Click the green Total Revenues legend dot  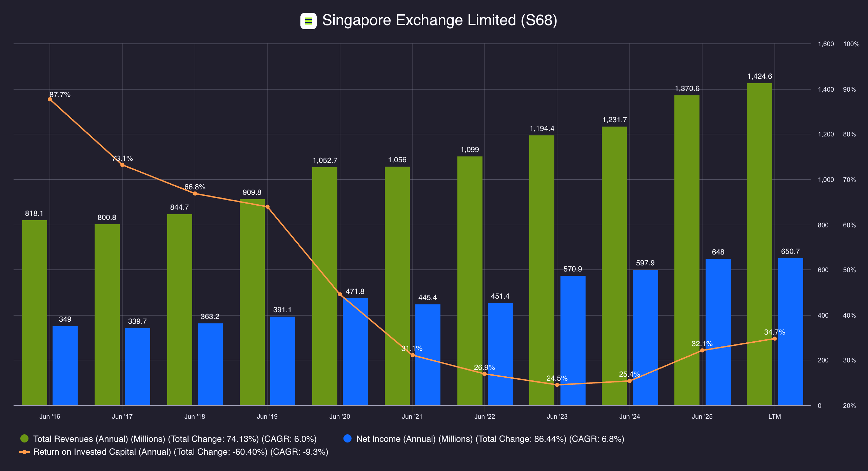click(x=24, y=438)
